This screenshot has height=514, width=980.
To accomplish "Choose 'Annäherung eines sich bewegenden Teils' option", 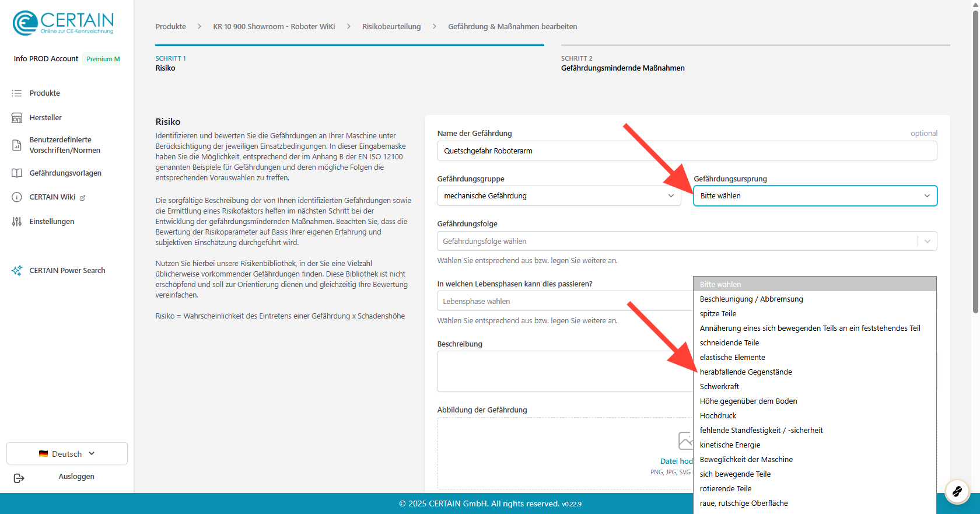I will [815, 328].
